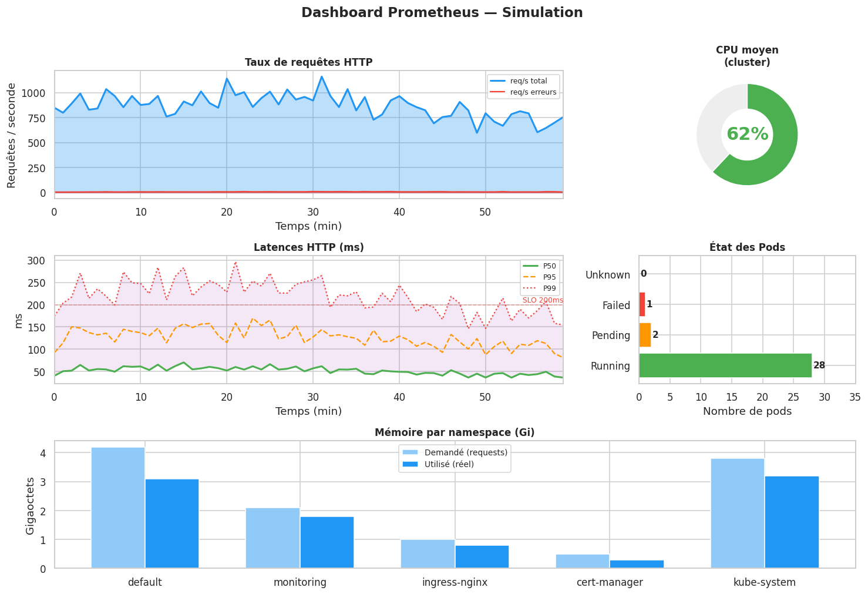
Task: Click the 'Utilisé (réel)' legend entry
Action: pos(449,464)
